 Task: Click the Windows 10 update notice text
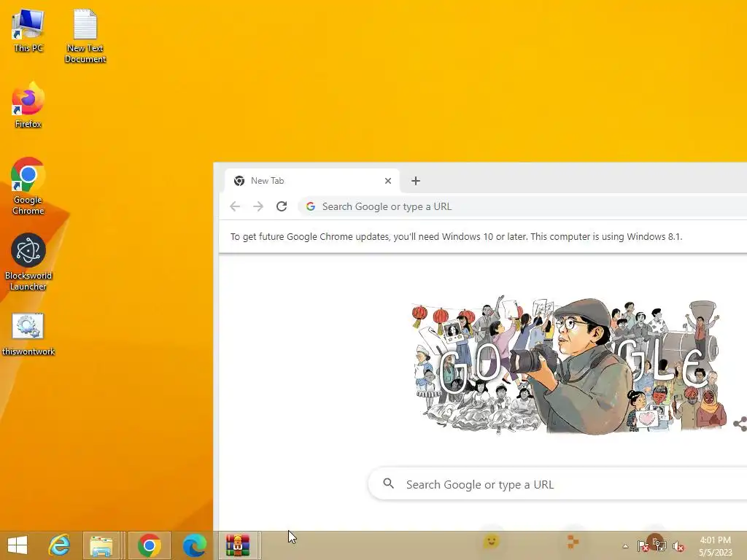point(457,237)
